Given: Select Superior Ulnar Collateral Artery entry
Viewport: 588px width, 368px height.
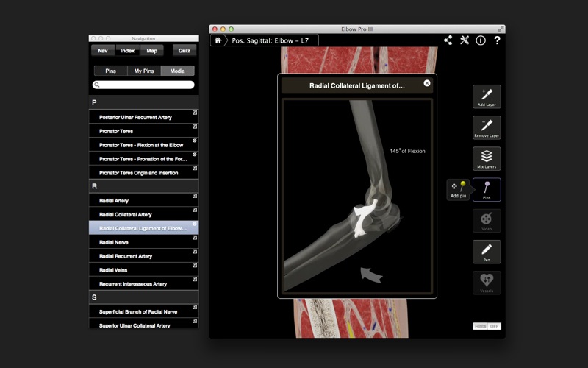Looking at the screenshot, I should pos(143,324).
